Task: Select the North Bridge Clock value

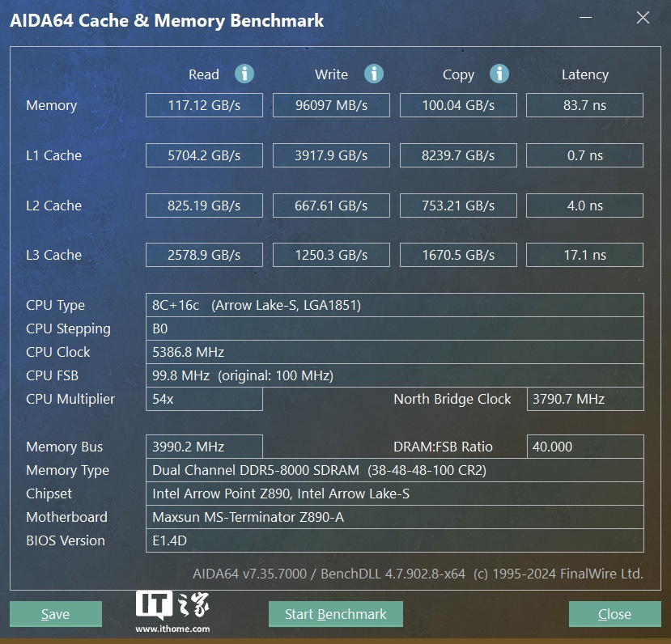Action: (584, 399)
